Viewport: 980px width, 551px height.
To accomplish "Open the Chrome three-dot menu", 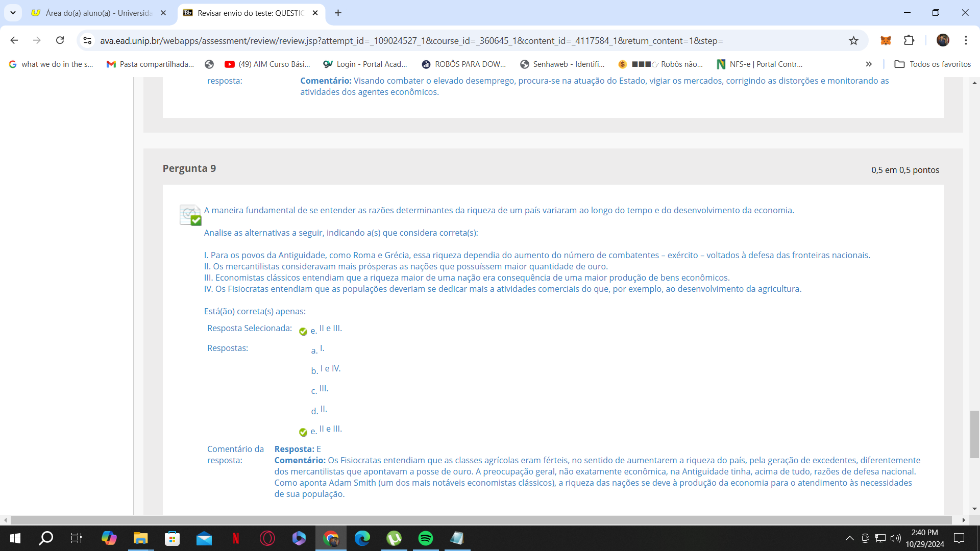I will pyautogui.click(x=966, y=40).
